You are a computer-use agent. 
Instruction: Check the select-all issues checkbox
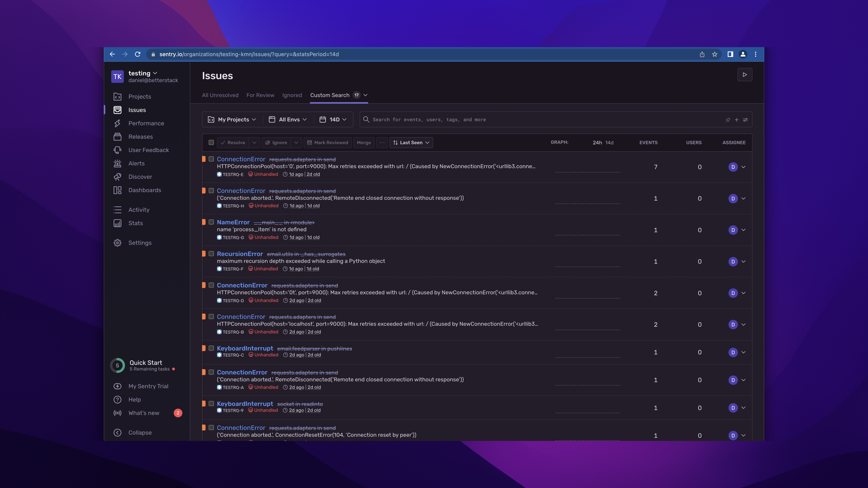coord(211,143)
